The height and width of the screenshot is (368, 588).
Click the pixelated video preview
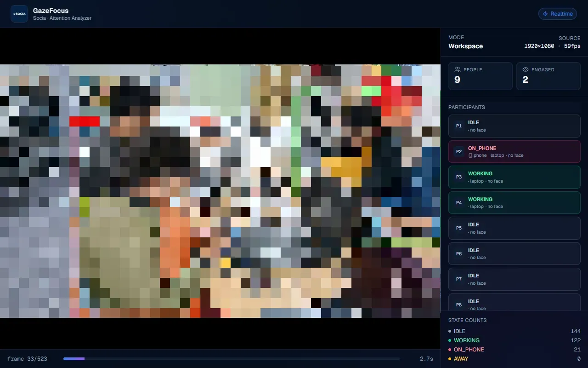(x=220, y=191)
